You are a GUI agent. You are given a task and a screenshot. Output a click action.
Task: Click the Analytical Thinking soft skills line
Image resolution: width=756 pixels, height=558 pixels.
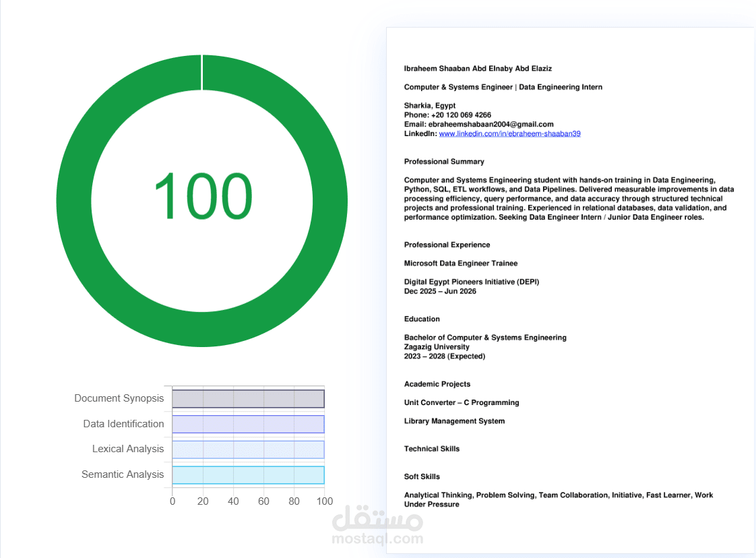tap(559, 499)
